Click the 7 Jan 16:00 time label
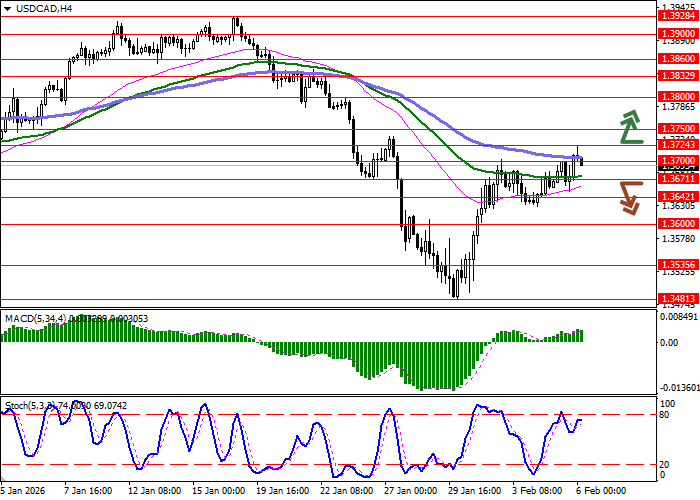The width and height of the screenshot is (700, 500). pyautogui.click(x=88, y=491)
